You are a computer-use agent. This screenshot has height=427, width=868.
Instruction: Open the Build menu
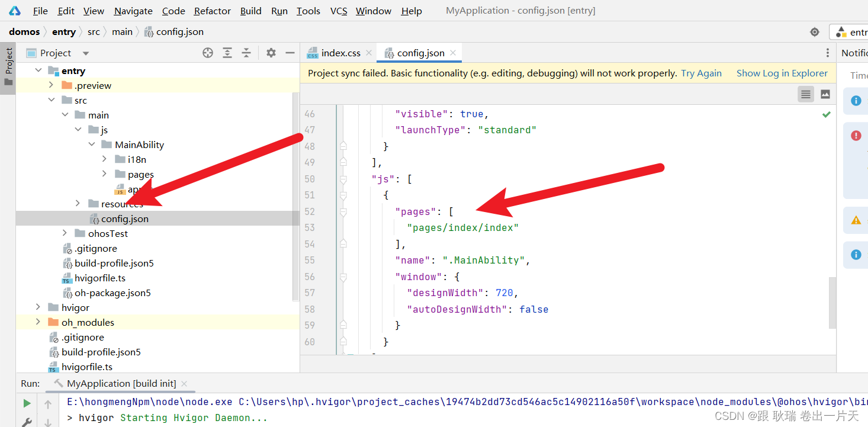pyautogui.click(x=251, y=11)
